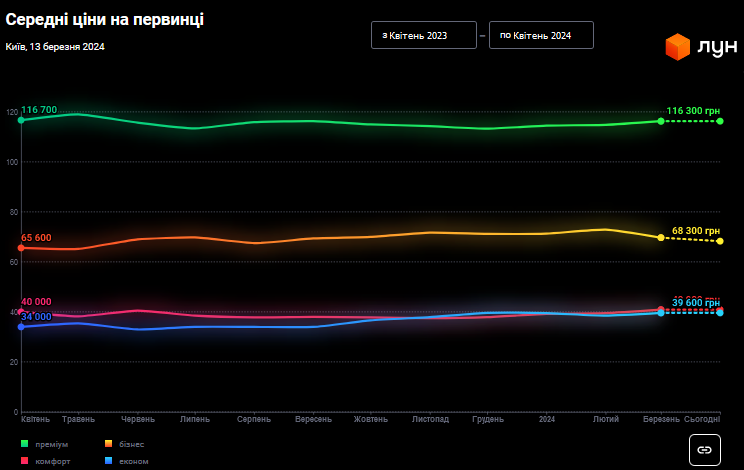Click the blue '39 600 грн' value label
Screen dimensions: 744x470
coord(696,303)
